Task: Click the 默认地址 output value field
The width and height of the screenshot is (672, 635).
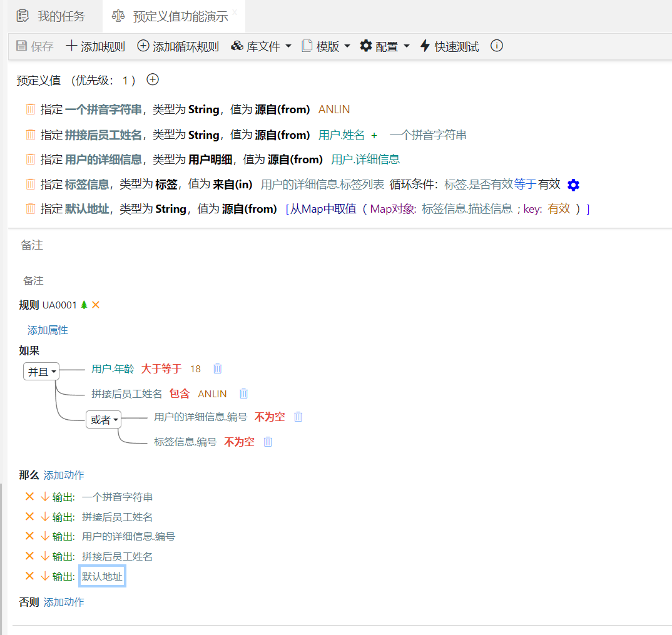Action: pos(102,576)
